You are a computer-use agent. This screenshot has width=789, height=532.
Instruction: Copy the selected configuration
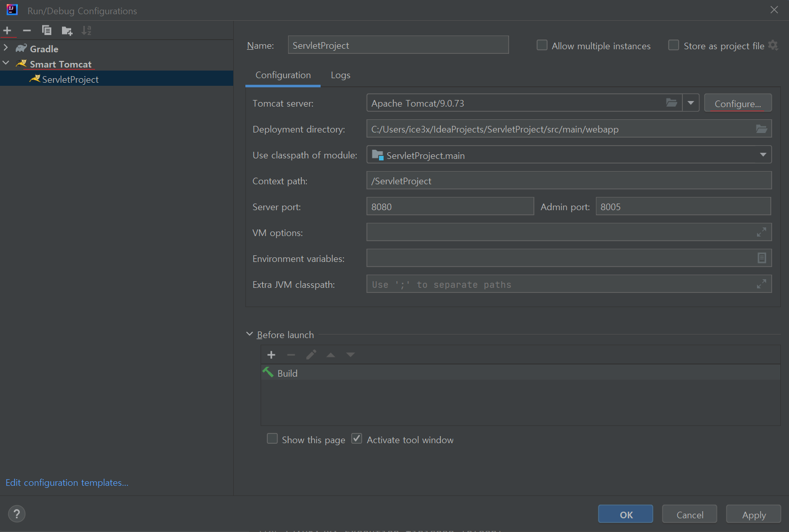(47, 30)
